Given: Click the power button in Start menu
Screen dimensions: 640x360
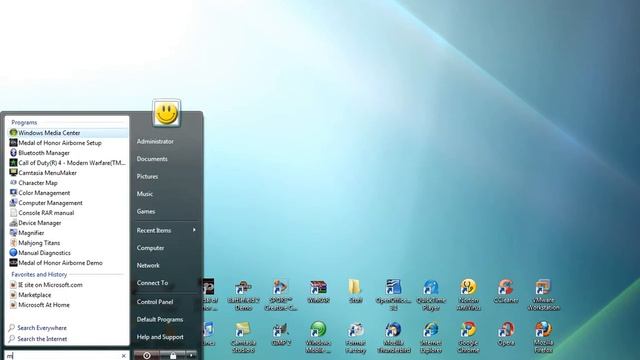Looking at the screenshot, I should click(x=147, y=356).
